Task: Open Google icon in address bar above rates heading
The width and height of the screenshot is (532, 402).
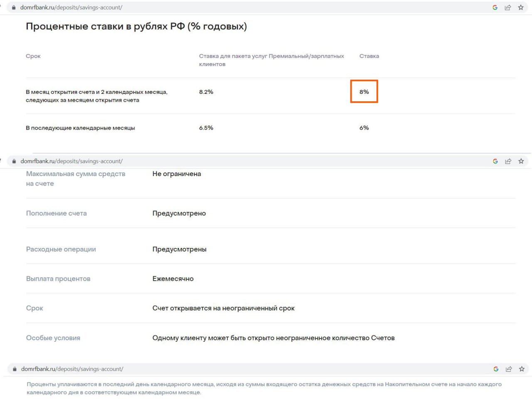Action: 495,7
